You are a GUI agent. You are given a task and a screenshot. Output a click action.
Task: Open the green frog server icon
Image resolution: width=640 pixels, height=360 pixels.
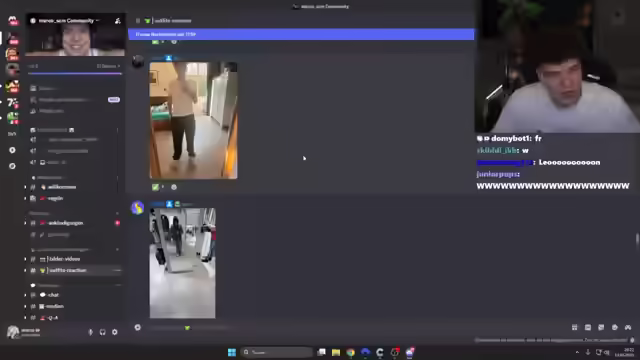tap(12, 118)
